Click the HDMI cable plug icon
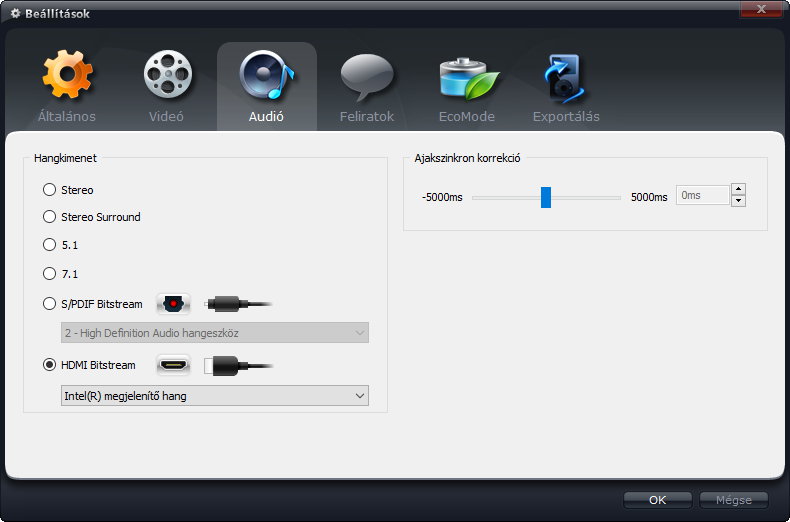Image resolution: width=790 pixels, height=522 pixels. 238,366
